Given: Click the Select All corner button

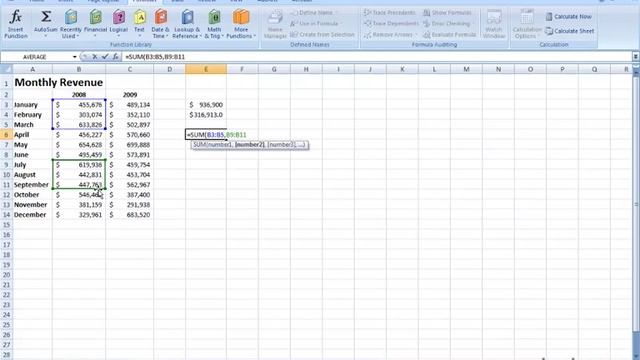Looking at the screenshot, I should click(x=7, y=69).
